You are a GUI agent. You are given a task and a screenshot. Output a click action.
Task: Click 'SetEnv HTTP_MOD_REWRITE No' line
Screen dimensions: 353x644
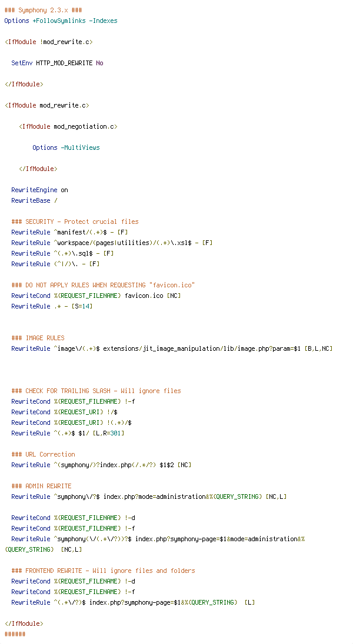pos(57,63)
